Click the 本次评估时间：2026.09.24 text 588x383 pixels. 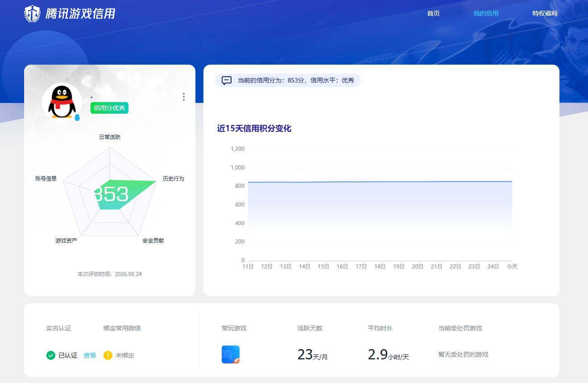[110, 274]
